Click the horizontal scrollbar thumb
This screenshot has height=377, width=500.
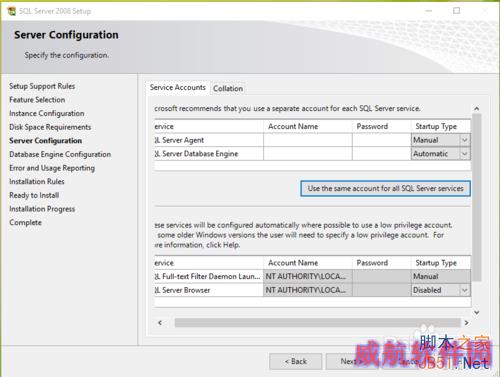(317, 323)
